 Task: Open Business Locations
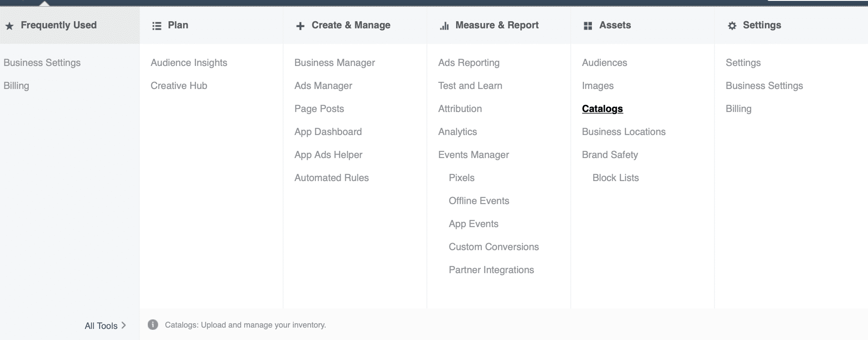click(x=623, y=132)
